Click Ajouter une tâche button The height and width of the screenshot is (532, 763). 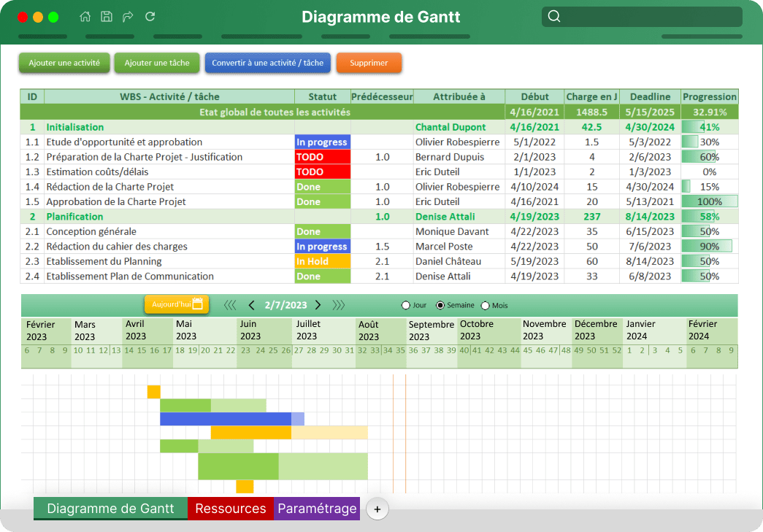(x=157, y=63)
